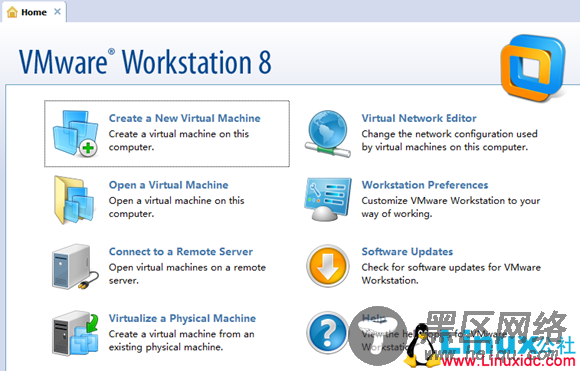Screen dimensions: 580x371
Task: Select text 'Open virtual machines on a remote server.'
Action: pos(187,274)
